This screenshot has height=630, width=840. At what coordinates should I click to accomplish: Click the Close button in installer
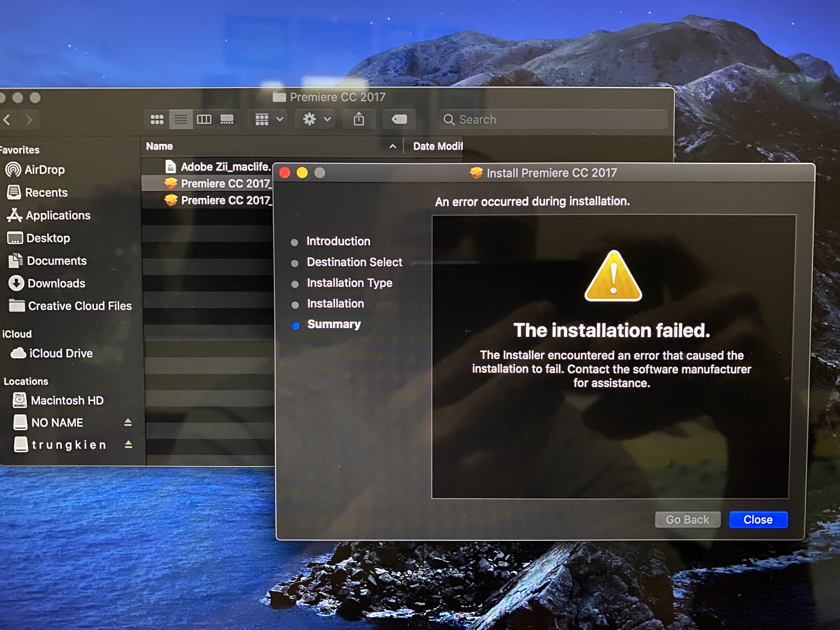point(758,520)
